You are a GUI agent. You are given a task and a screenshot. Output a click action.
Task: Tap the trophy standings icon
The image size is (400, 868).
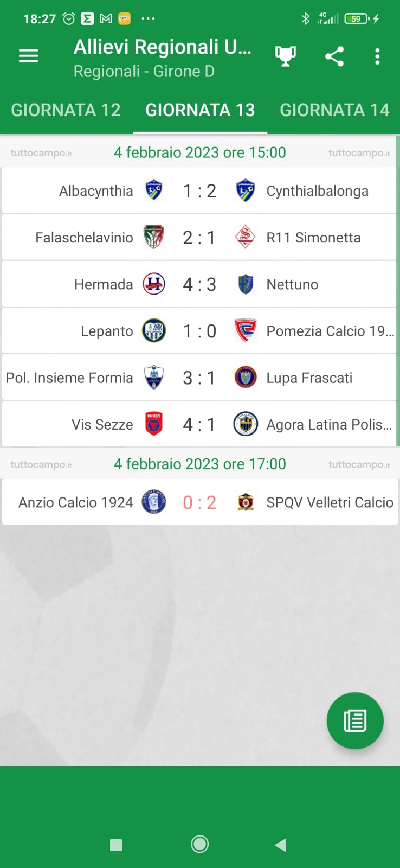click(x=285, y=56)
